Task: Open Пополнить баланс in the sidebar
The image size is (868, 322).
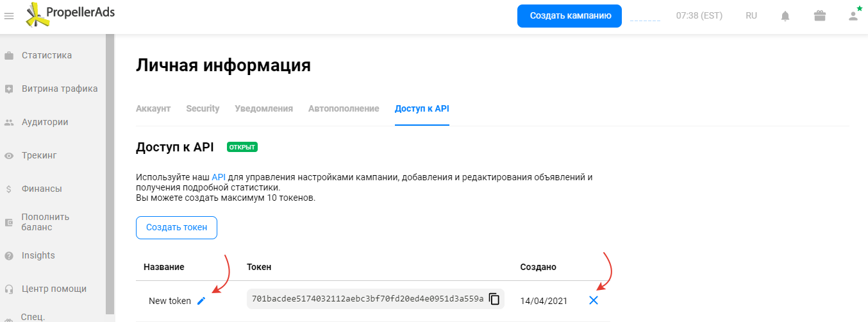Action: click(x=46, y=222)
